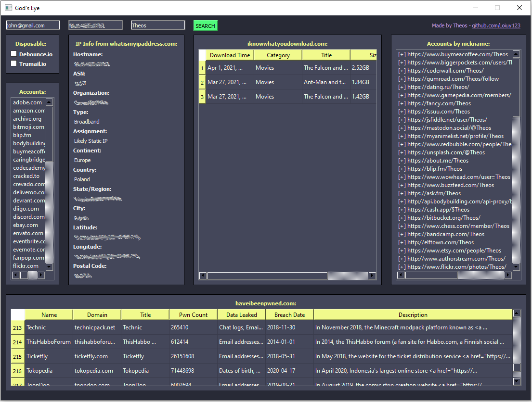Image resolution: width=532 pixels, height=402 pixels.
Task: Click the blurred IP address input field
Action: tap(95, 25)
